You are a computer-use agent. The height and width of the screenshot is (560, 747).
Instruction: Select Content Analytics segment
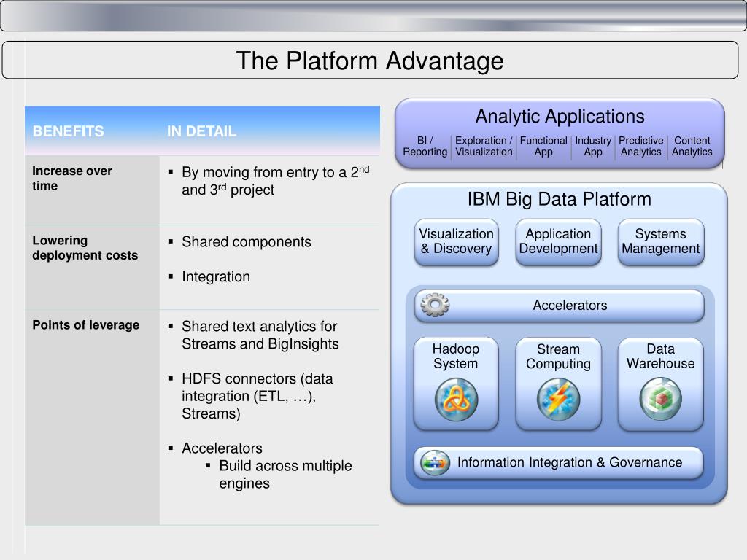(692, 146)
